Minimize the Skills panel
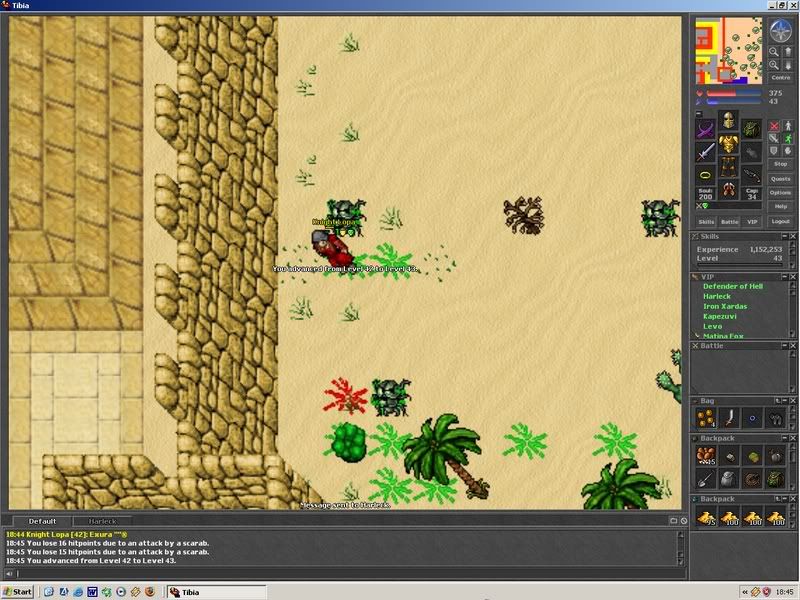Image resolution: width=800 pixels, height=600 pixels. click(x=785, y=236)
